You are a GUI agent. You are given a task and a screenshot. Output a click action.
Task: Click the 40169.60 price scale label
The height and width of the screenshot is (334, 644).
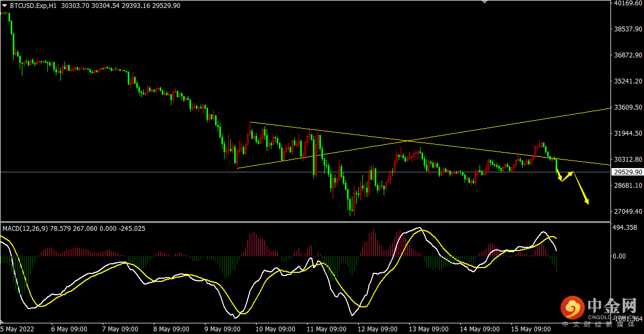[x=627, y=3]
